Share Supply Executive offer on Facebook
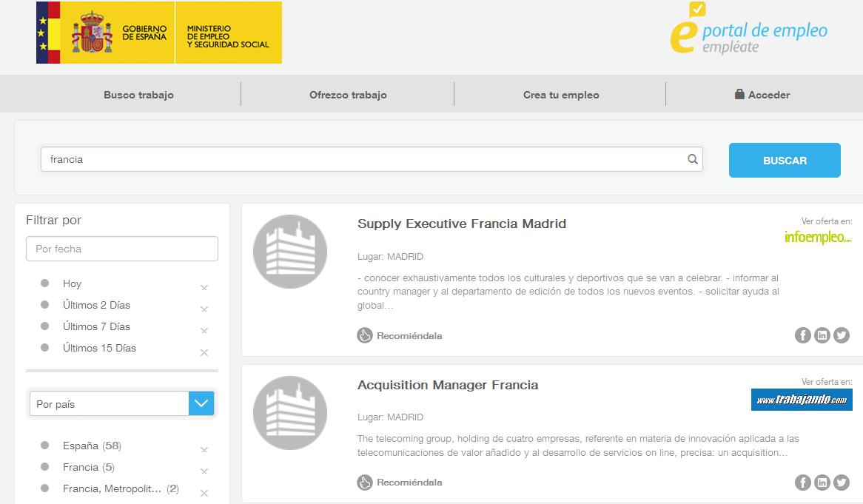The width and height of the screenshot is (863, 504). pyautogui.click(x=802, y=335)
